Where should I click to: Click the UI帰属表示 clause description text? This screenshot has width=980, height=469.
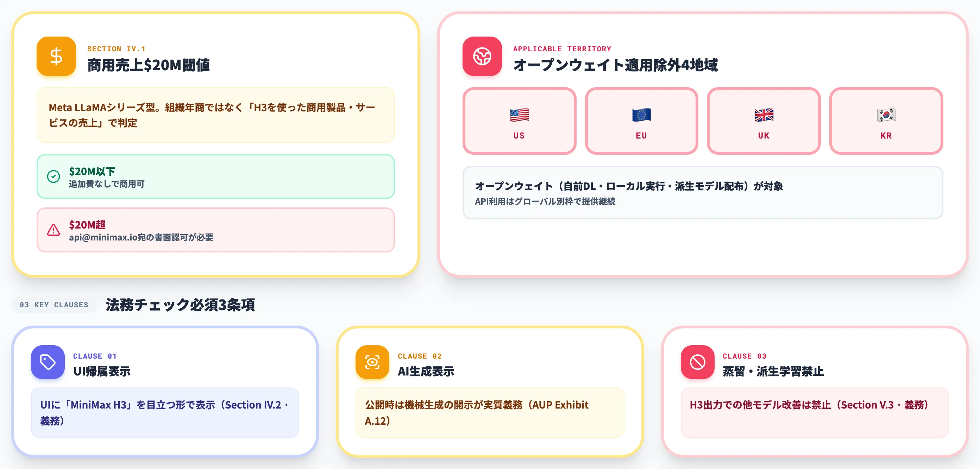[x=165, y=413]
